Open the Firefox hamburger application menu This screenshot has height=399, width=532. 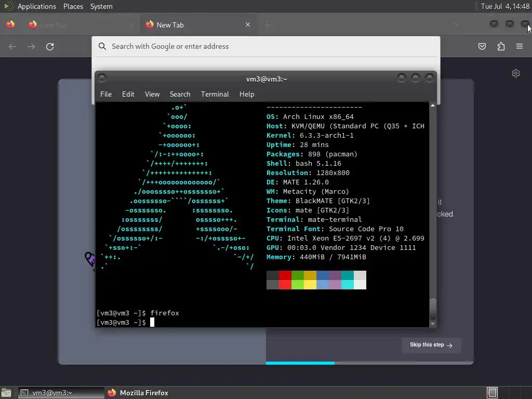click(x=520, y=46)
